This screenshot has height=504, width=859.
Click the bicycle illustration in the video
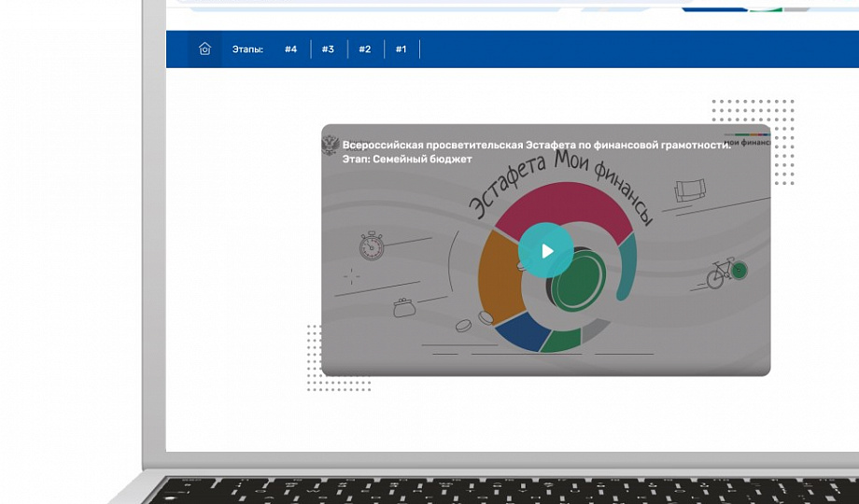click(725, 273)
